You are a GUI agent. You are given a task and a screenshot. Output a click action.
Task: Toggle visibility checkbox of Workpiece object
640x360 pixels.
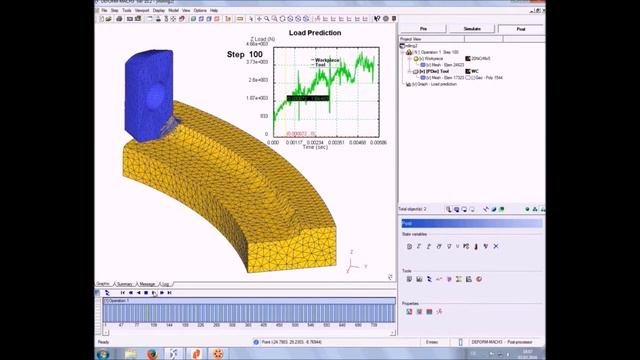(x=422, y=59)
